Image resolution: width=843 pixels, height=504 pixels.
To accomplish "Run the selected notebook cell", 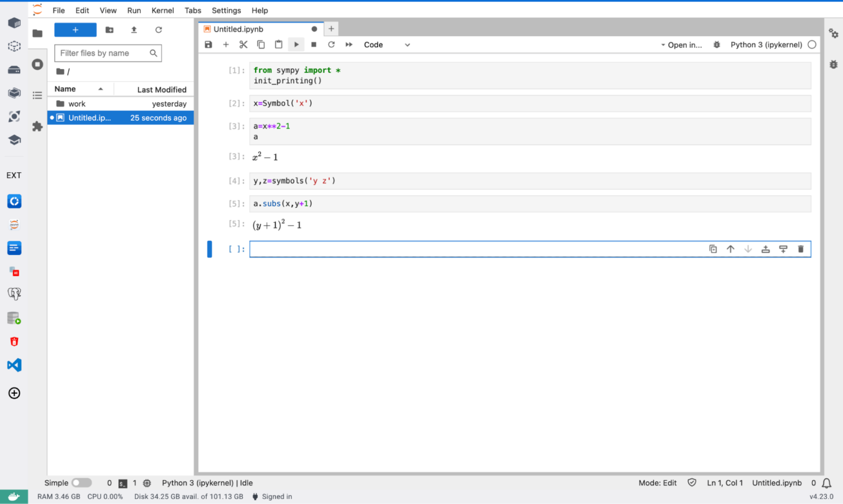I will [296, 44].
